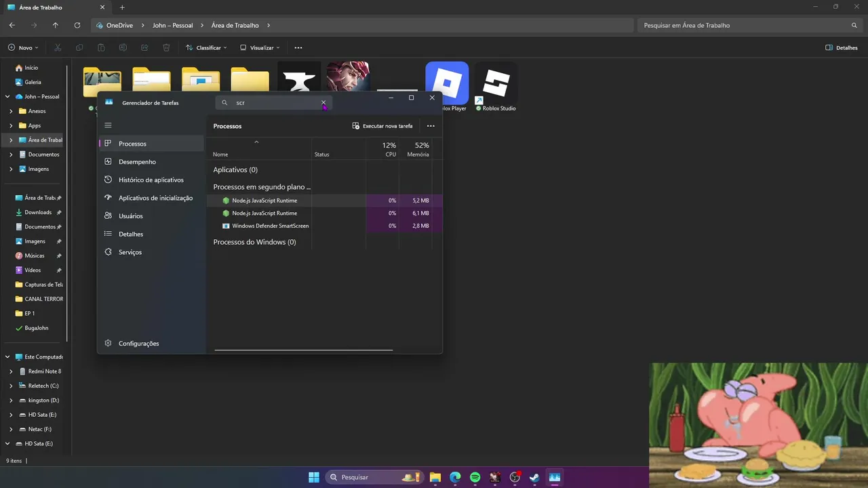Sort processes by the CPU column
868x488 pixels.
tap(382, 148)
